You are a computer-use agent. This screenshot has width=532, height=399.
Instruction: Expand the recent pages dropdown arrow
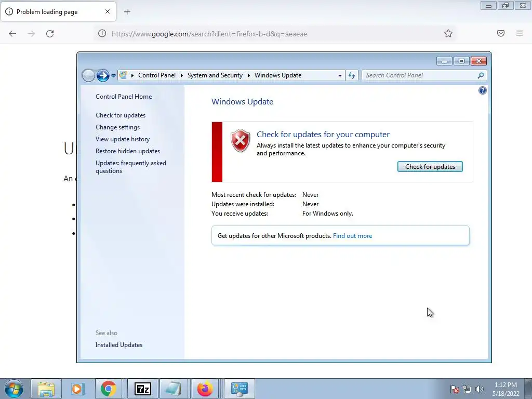point(113,76)
